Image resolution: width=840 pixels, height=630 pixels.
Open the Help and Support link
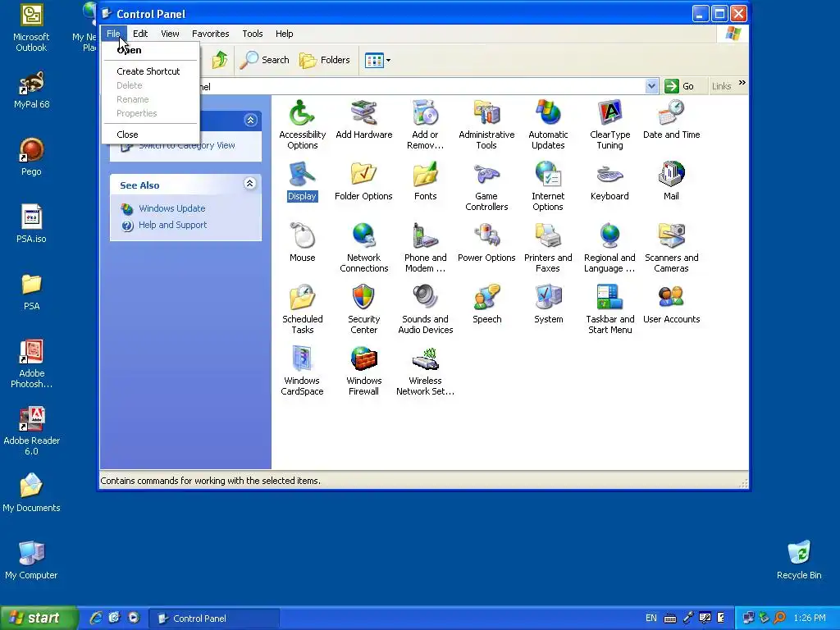(172, 225)
